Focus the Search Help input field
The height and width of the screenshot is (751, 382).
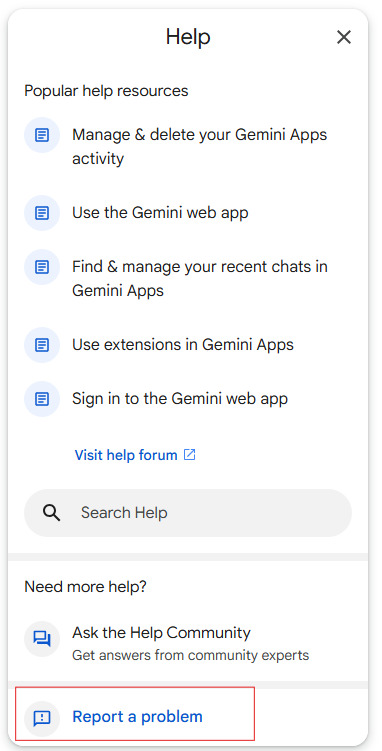pyautogui.click(x=188, y=512)
